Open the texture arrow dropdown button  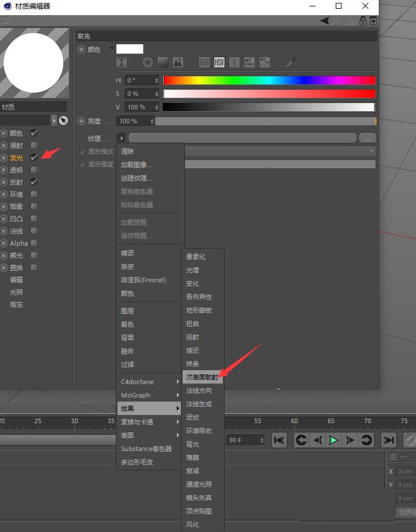(x=122, y=138)
